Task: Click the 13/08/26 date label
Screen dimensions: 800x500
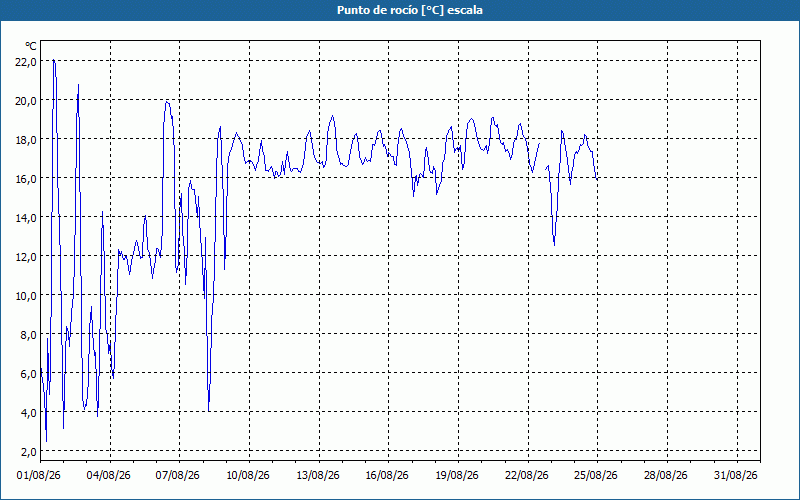Action: [318, 475]
